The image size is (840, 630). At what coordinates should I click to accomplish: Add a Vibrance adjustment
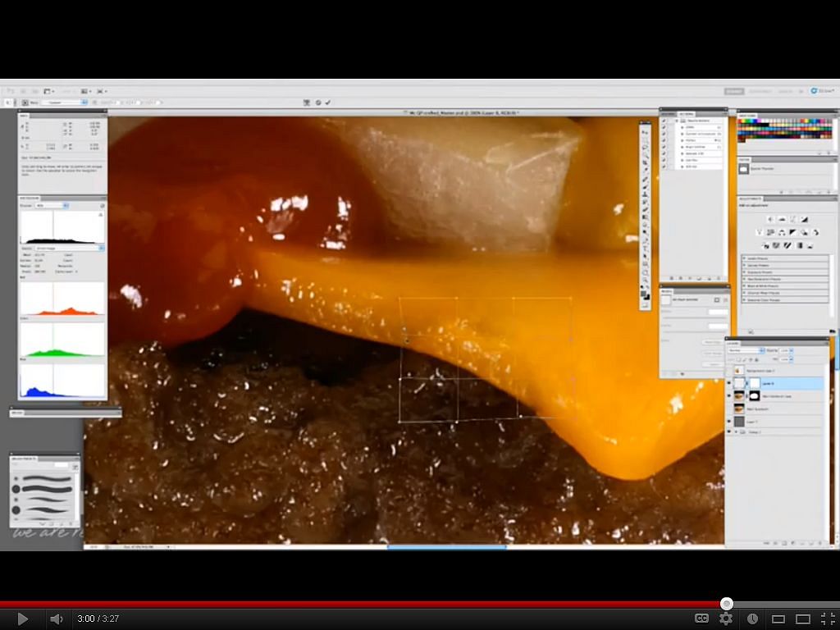[x=759, y=232]
